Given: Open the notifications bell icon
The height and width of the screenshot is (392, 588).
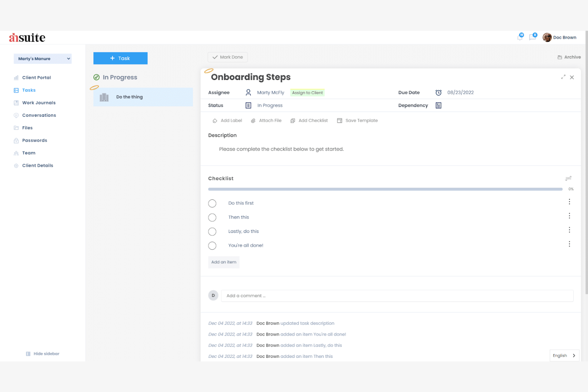Looking at the screenshot, I should coord(520,37).
